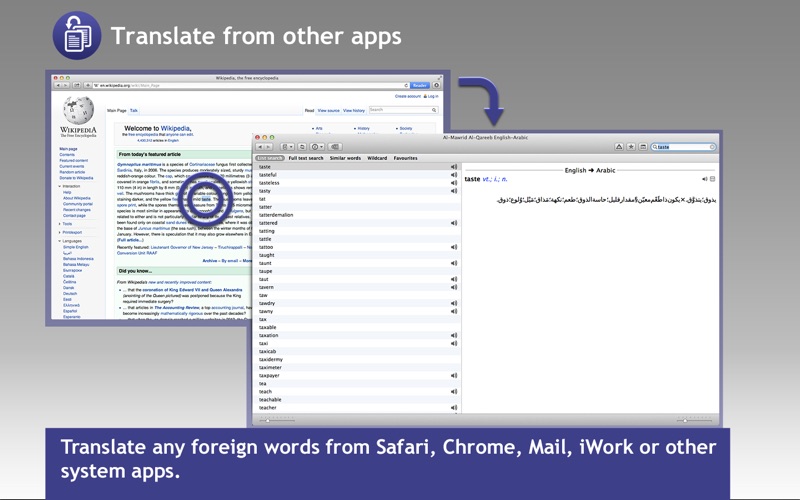Click the share icon in Safari toolbar
The image size is (800, 500).
tap(77, 85)
